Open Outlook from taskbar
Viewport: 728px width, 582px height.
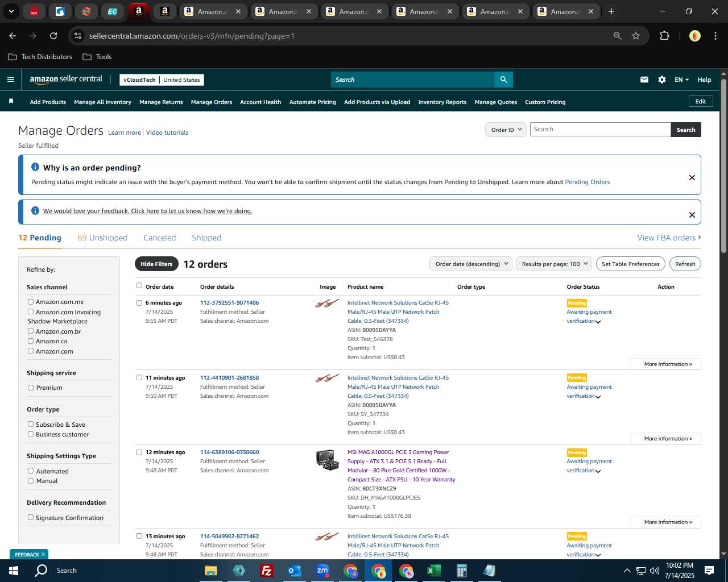tap(294, 571)
